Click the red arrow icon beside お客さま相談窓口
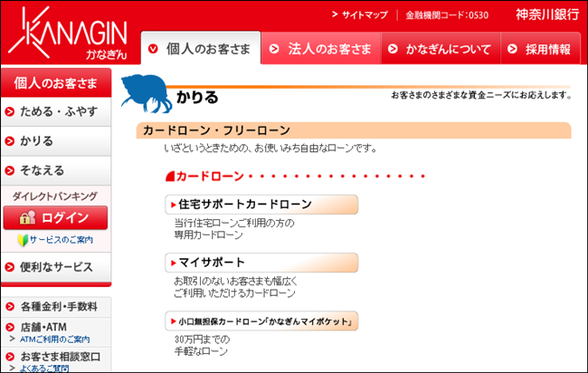Image resolution: width=588 pixels, height=373 pixels. (10, 357)
